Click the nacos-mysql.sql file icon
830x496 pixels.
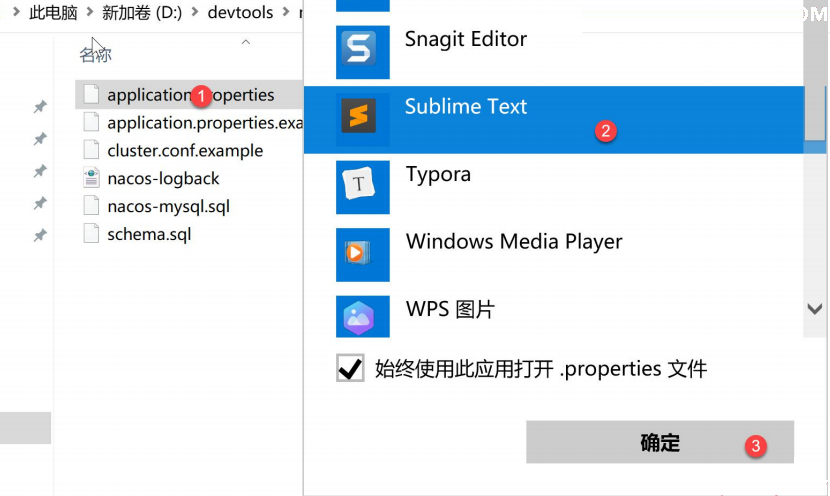[91, 206]
